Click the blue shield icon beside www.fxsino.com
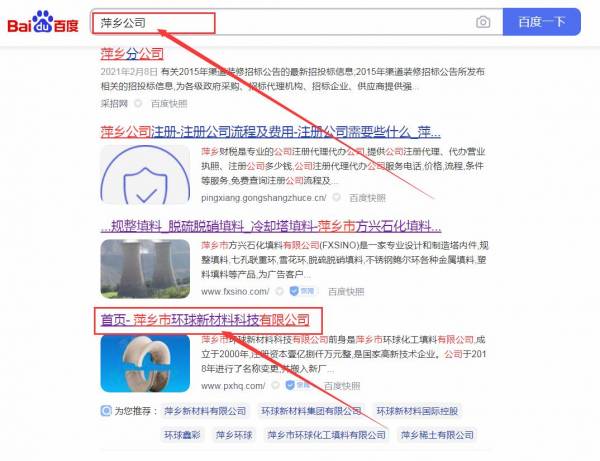 tap(294, 291)
